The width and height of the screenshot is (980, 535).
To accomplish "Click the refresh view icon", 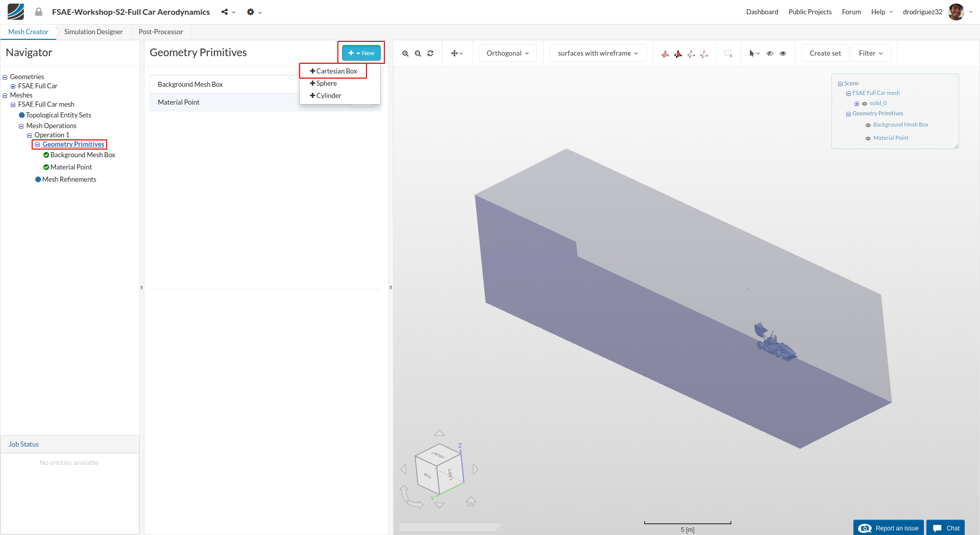I will [430, 54].
